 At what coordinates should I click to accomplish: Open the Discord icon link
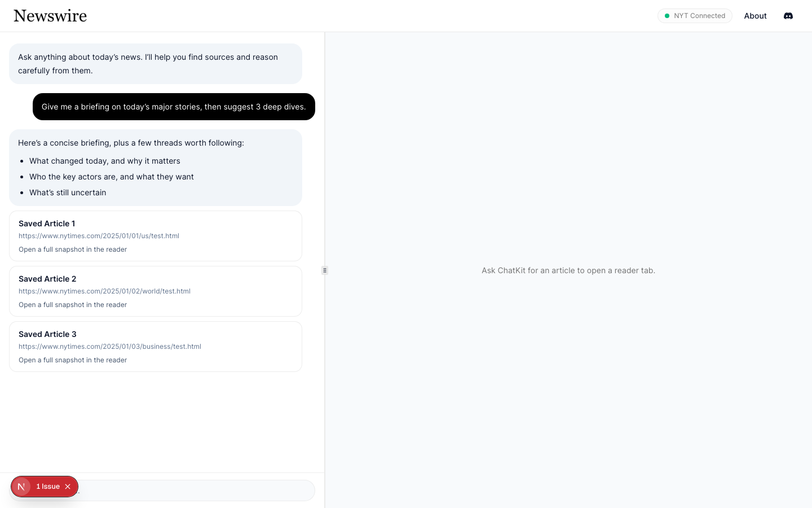788,16
